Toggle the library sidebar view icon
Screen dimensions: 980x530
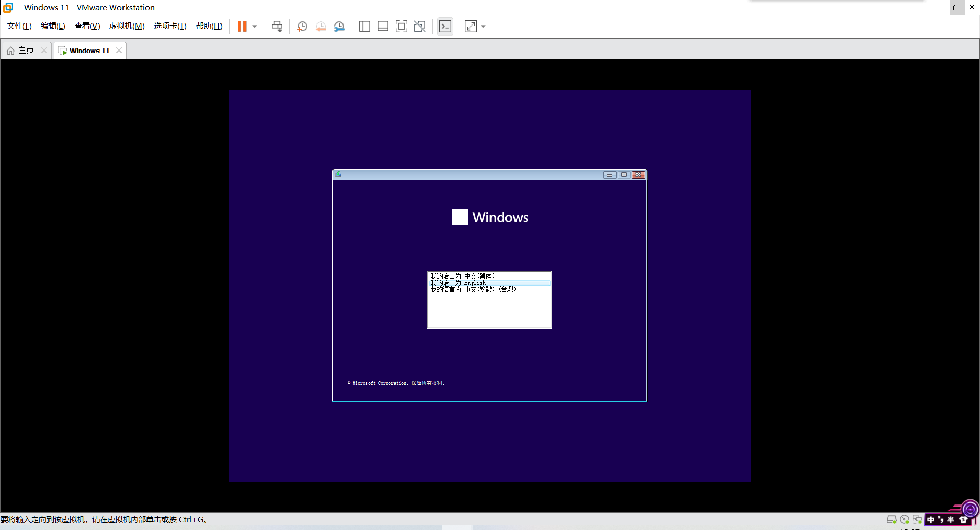364,27
